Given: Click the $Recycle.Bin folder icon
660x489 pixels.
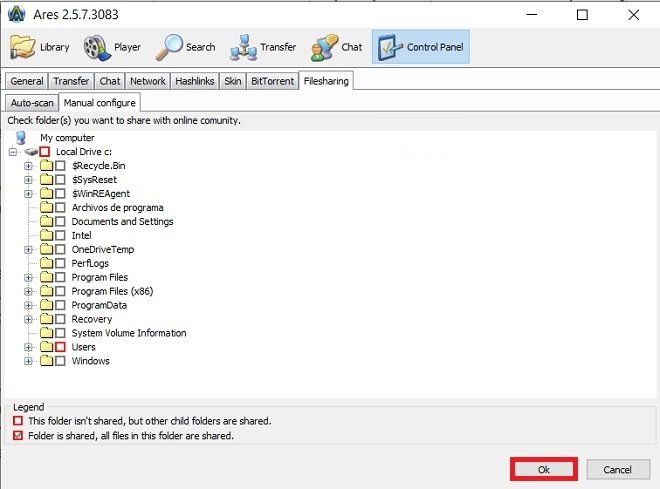Looking at the screenshot, I should click(46, 165).
